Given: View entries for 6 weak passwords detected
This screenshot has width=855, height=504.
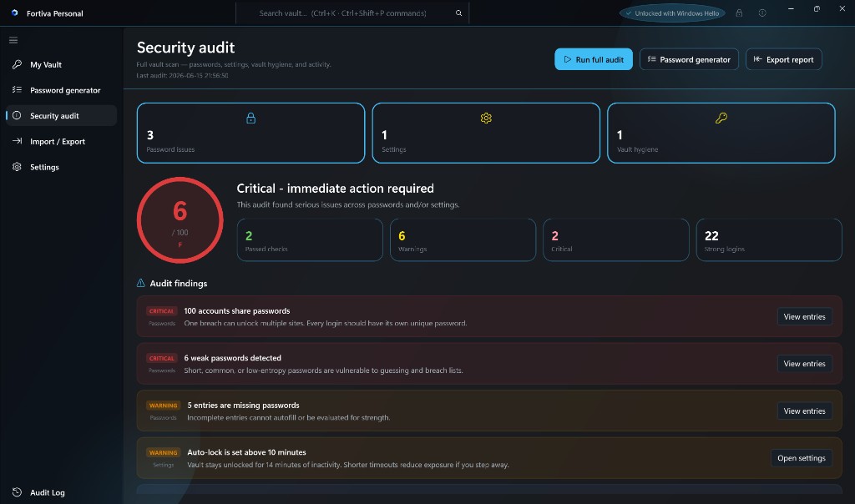Looking at the screenshot, I should click(804, 364).
